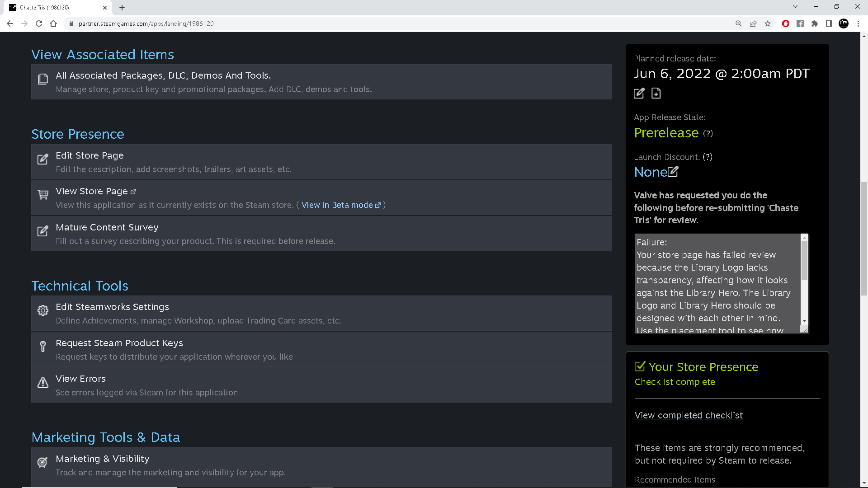The width and height of the screenshot is (868, 488).
Task: Open the tab search chevron dropdown
Action: click(795, 7)
